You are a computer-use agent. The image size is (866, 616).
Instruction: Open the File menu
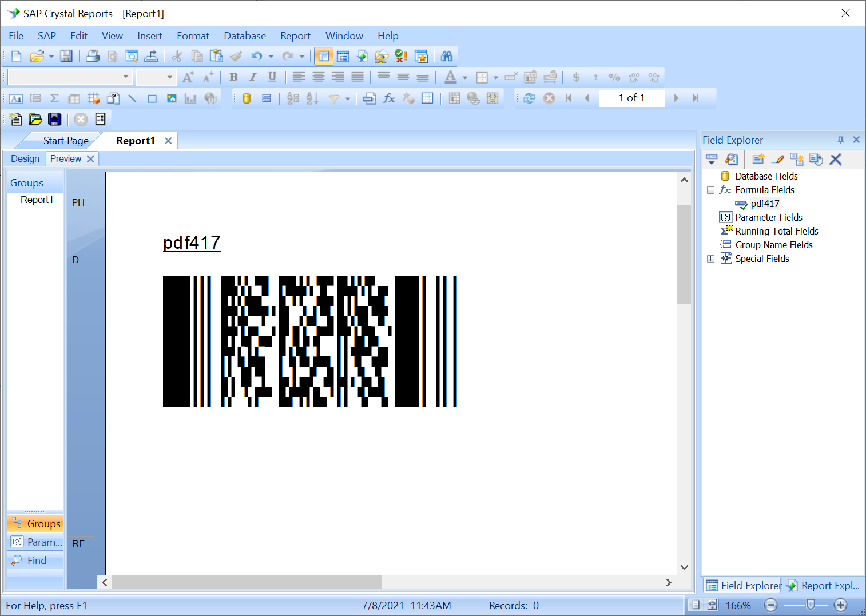pyautogui.click(x=16, y=36)
